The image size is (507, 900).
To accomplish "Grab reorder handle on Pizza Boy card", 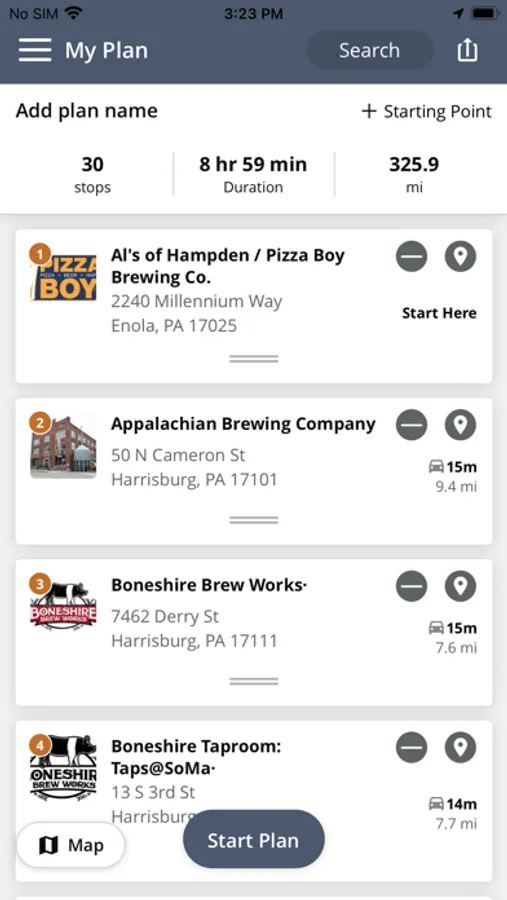I will tap(254, 359).
